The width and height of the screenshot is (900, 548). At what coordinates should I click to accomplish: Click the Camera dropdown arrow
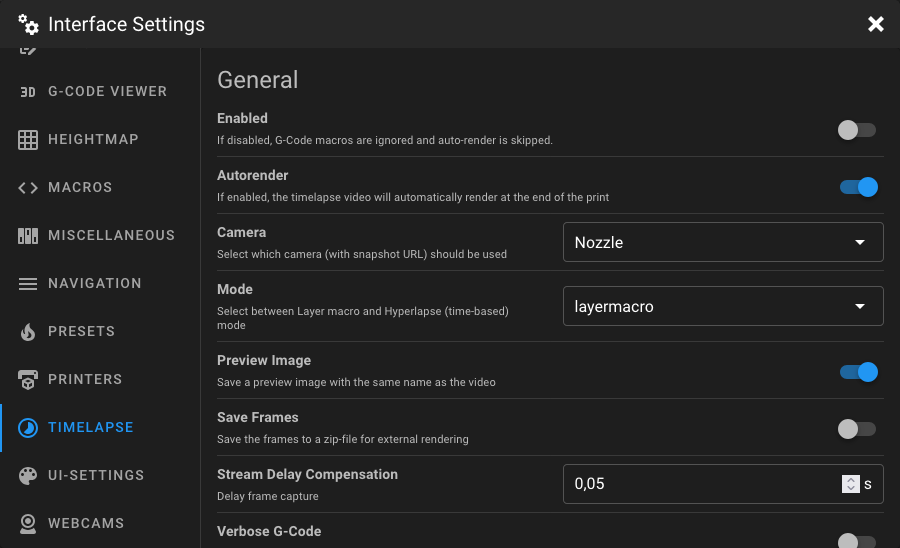pos(860,242)
